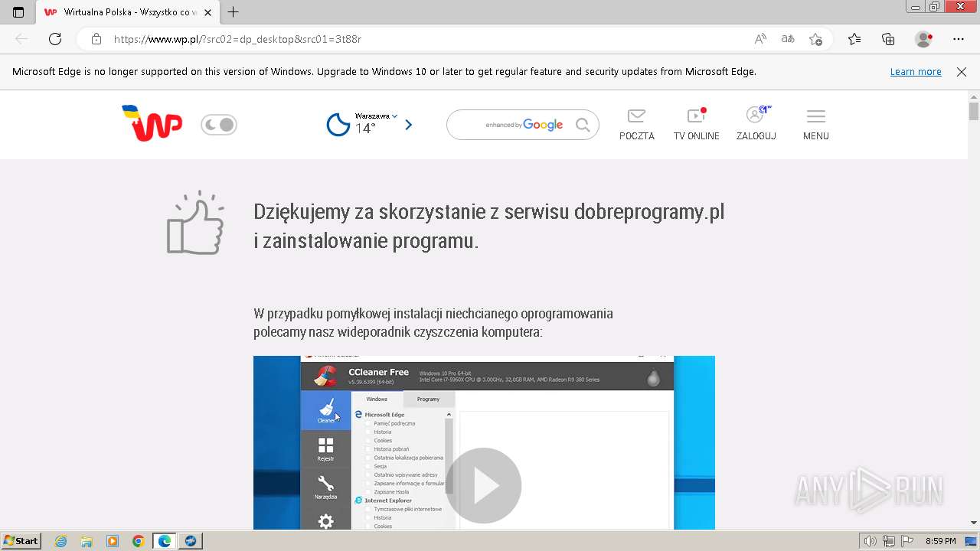Open the Edge profile avatar
Viewport: 980px width, 551px height.
tap(924, 39)
